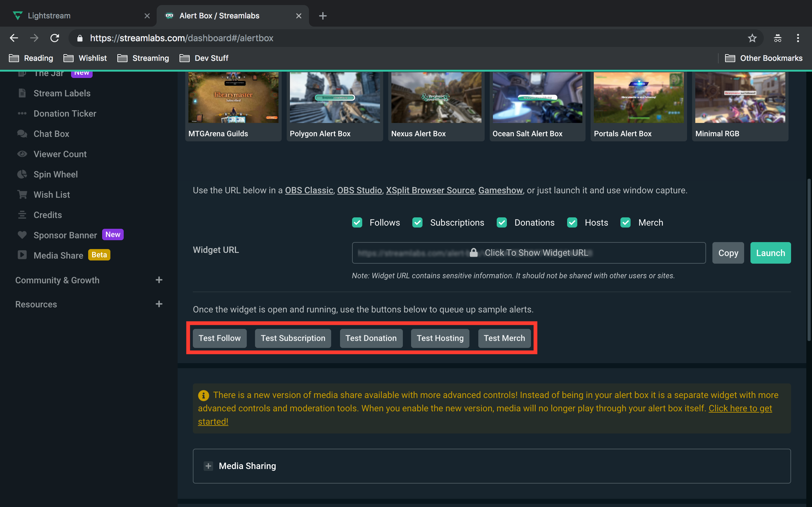This screenshot has width=812, height=507.
Task: Click the Test Donation button
Action: point(371,338)
